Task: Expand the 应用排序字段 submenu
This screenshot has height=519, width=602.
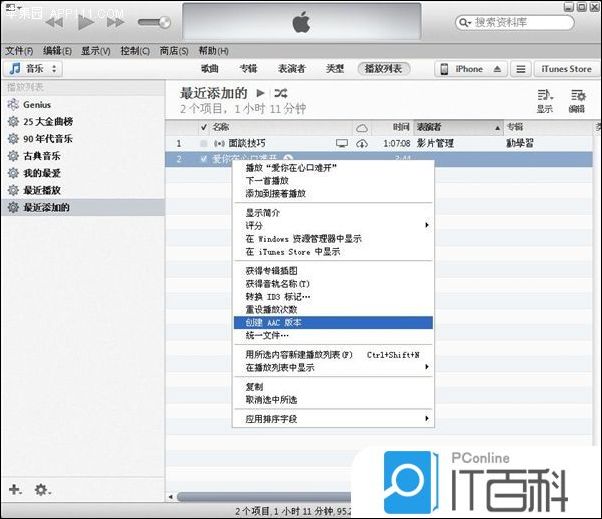Action: pyautogui.click(x=333, y=419)
